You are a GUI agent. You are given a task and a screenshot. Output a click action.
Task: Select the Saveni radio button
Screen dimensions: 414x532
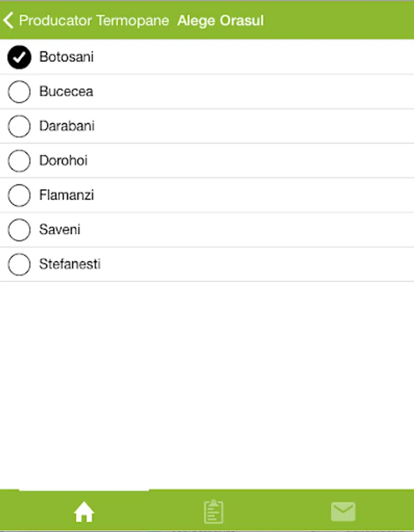tap(20, 229)
